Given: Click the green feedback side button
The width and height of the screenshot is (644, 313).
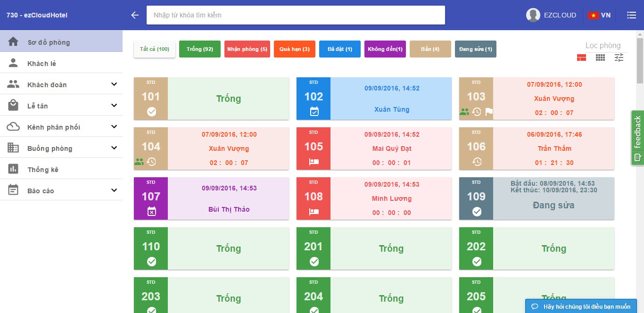Looking at the screenshot, I should pyautogui.click(x=637, y=138).
